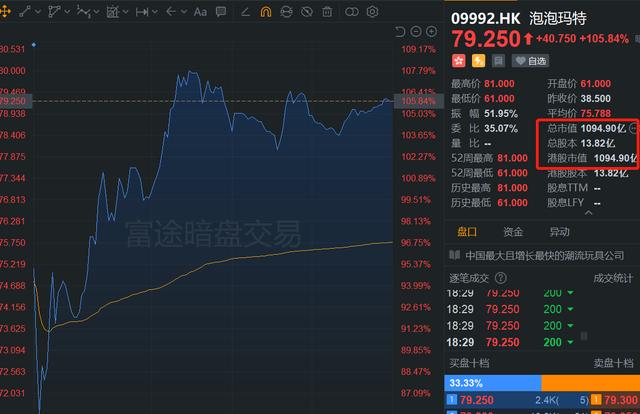Open the measure tool dropdown arrow
Viewport: 640px width, 414px height.
155,12
